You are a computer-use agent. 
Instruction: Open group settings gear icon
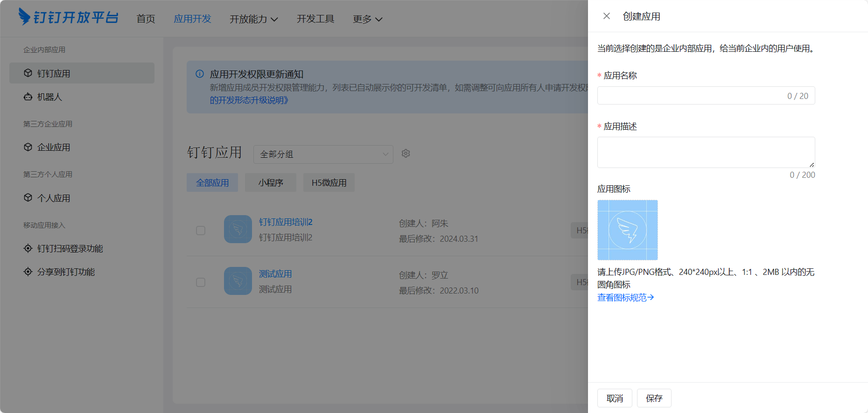[406, 154]
